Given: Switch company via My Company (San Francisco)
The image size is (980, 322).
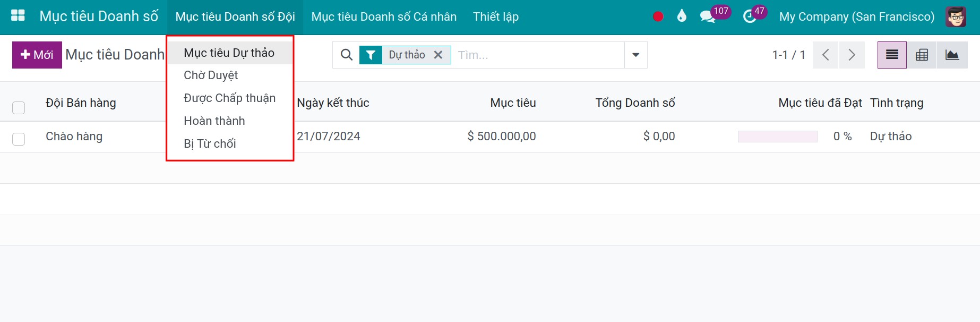Looking at the screenshot, I should click(x=856, y=17).
